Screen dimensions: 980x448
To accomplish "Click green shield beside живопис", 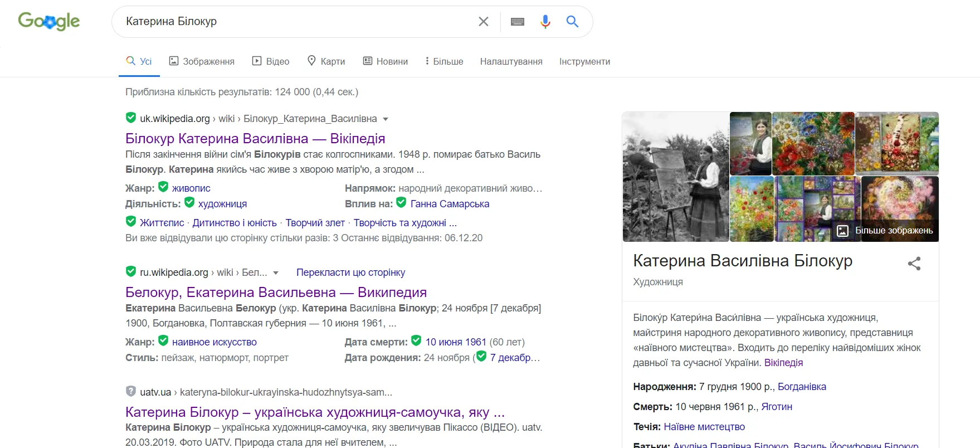I will click(163, 187).
